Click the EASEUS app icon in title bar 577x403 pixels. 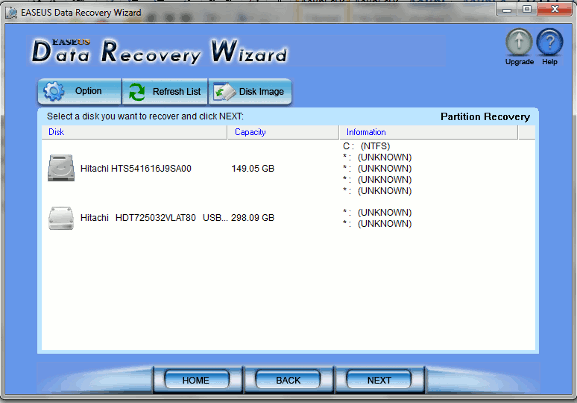[11, 13]
